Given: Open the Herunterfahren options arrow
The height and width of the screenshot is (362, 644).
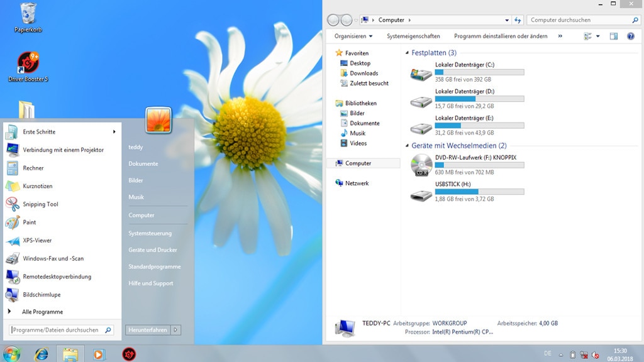Looking at the screenshot, I should pyautogui.click(x=175, y=329).
